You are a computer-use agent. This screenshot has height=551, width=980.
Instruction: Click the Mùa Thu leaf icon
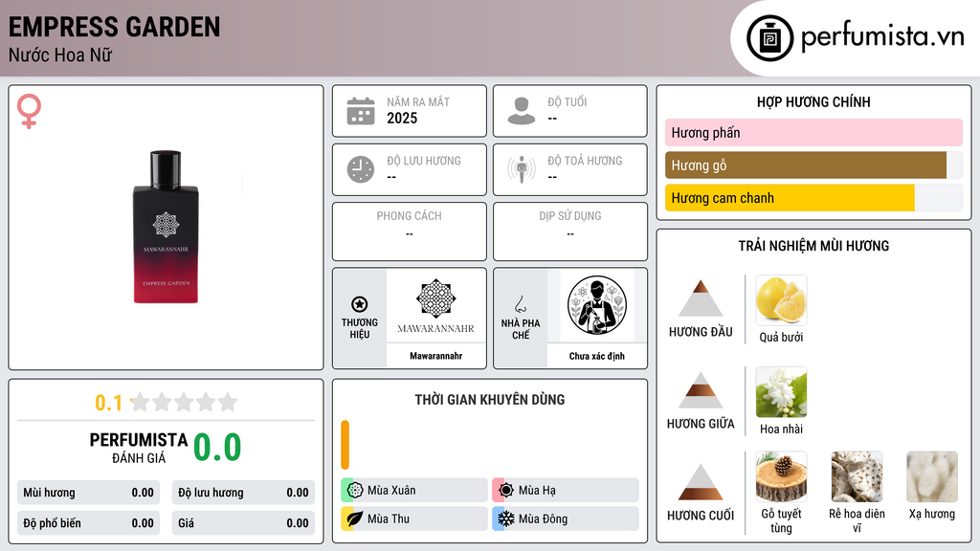[x=355, y=518]
